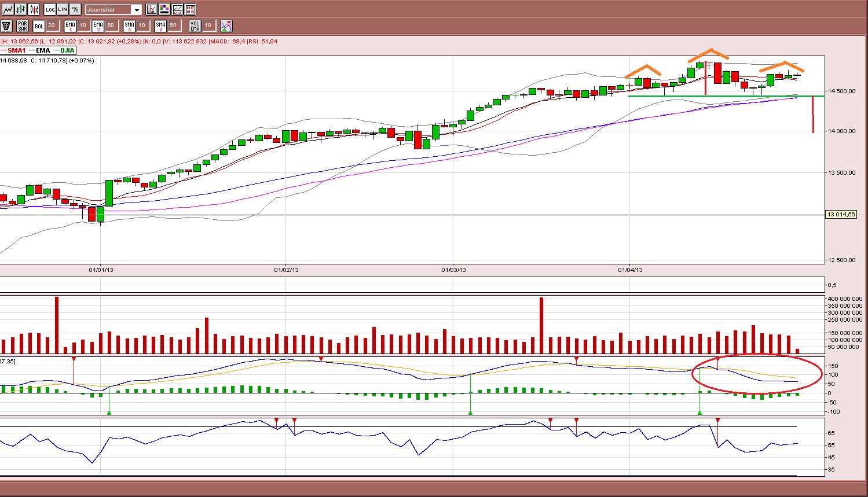This screenshot has width=868, height=497.
Task: Toggle the LIN scale button
Action: pyautogui.click(x=63, y=9)
